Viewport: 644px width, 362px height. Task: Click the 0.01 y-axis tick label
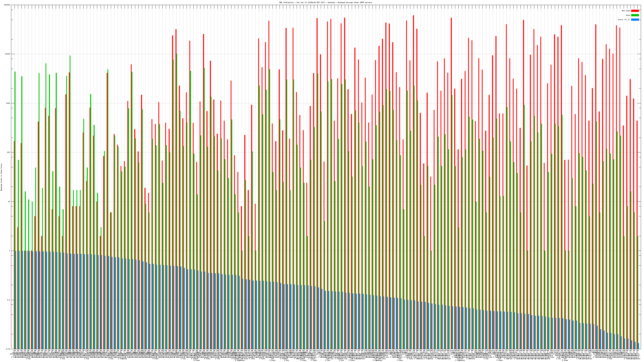[x=8, y=349]
